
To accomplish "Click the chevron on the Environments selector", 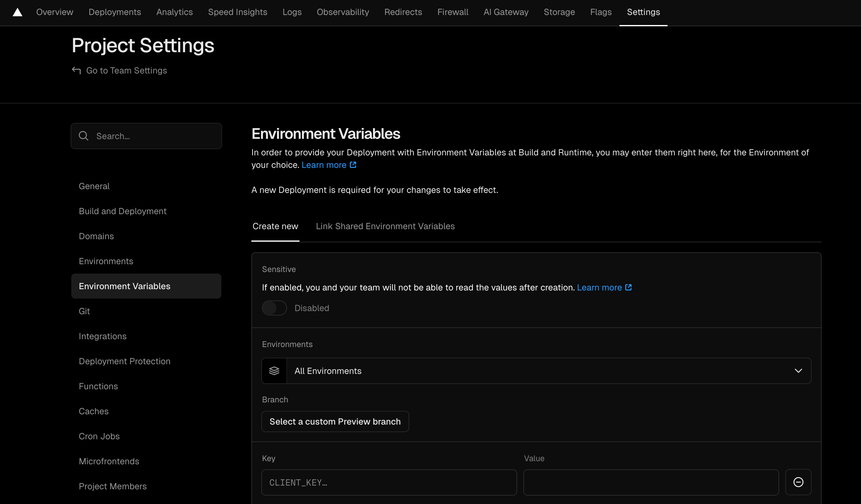I will click(x=798, y=371).
